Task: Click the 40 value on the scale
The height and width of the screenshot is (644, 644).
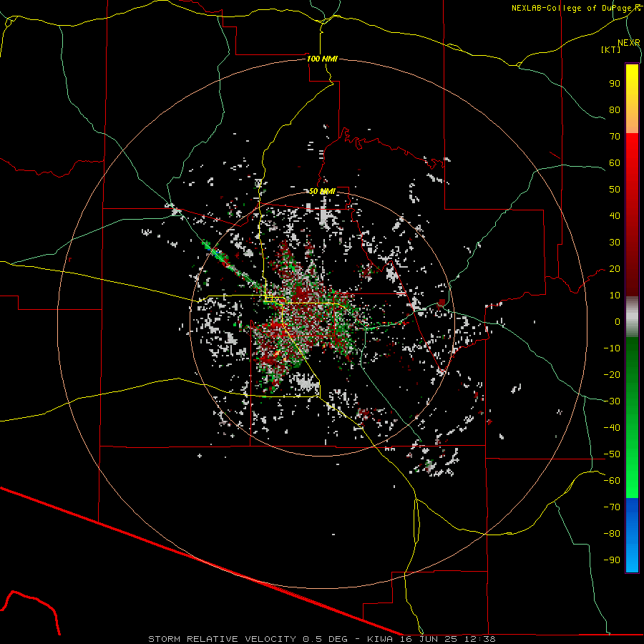Action: 615,216
